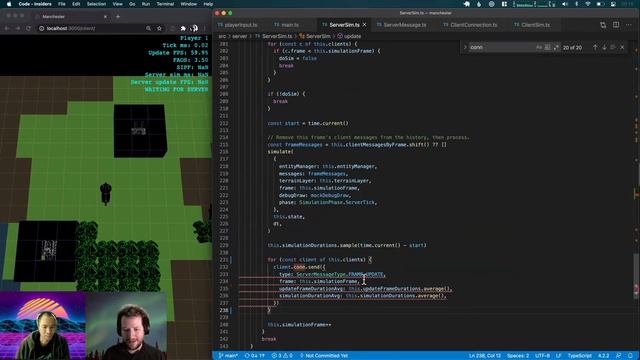Click 'server' folder in the breadcrumb
The image size is (640, 360).
point(240,36)
